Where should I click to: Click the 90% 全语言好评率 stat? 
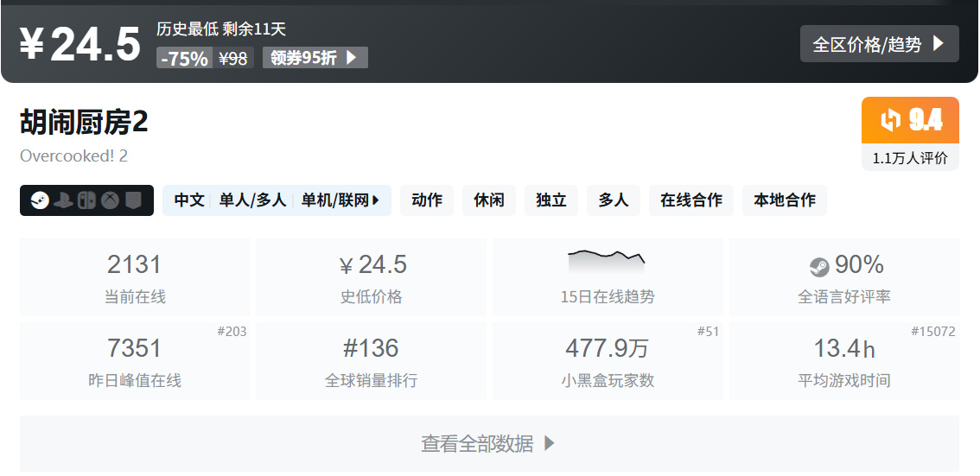click(844, 276)
